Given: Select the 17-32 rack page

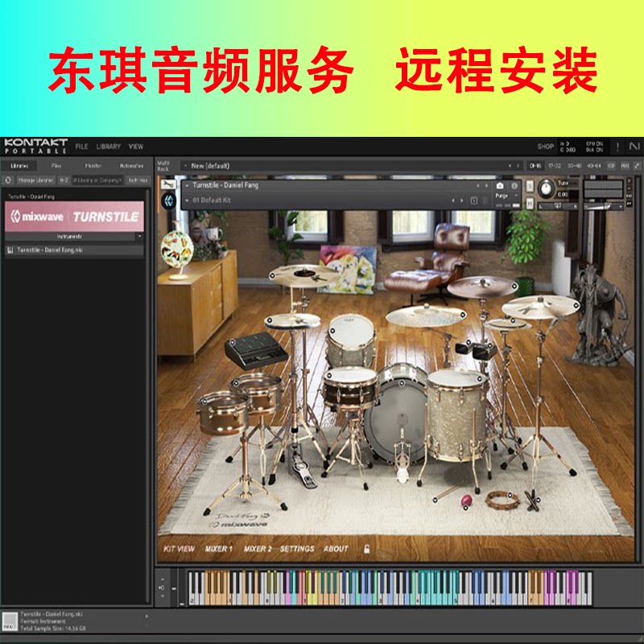Looking at the screenshot, I should tap(555, 166).
